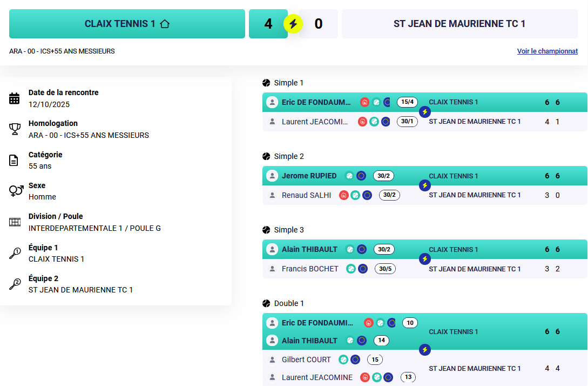Click the lightning icon in the Double 1 match
Screen dimensions: 588x386
tap(425, 350)
